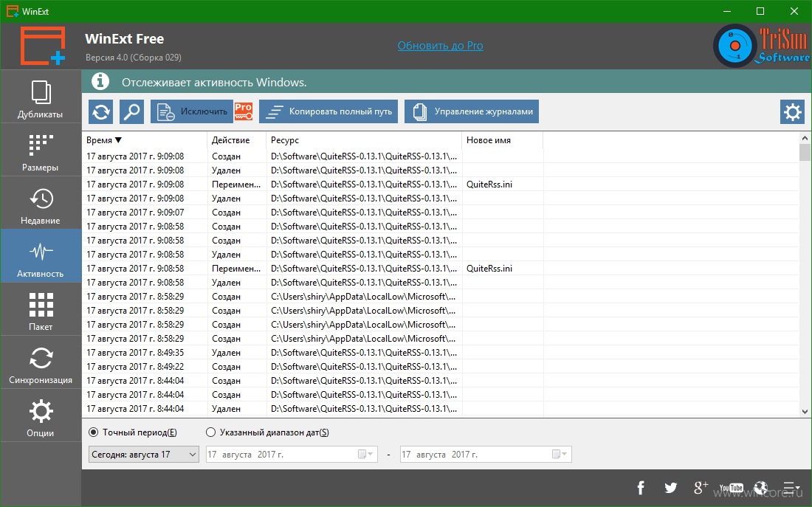Click the TriSun Software logo
The height and width of the screenshot is (507, 812).
point(761,46)
